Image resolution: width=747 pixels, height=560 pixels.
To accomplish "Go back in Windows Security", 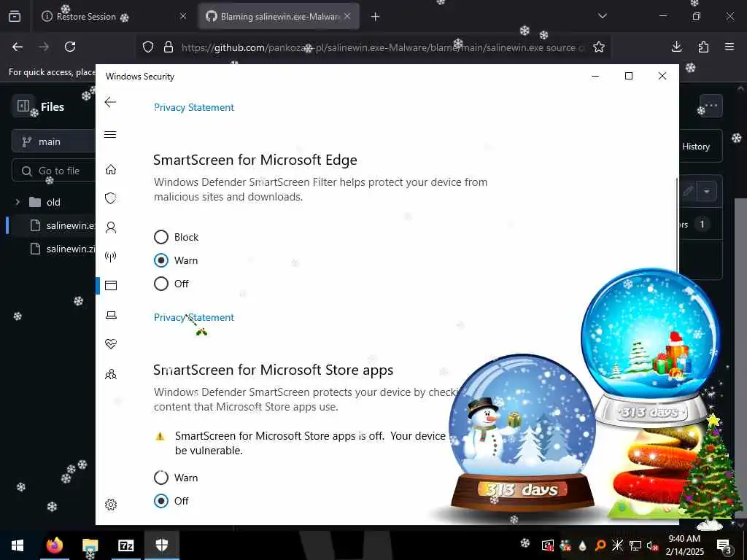I will pos(110,102).
